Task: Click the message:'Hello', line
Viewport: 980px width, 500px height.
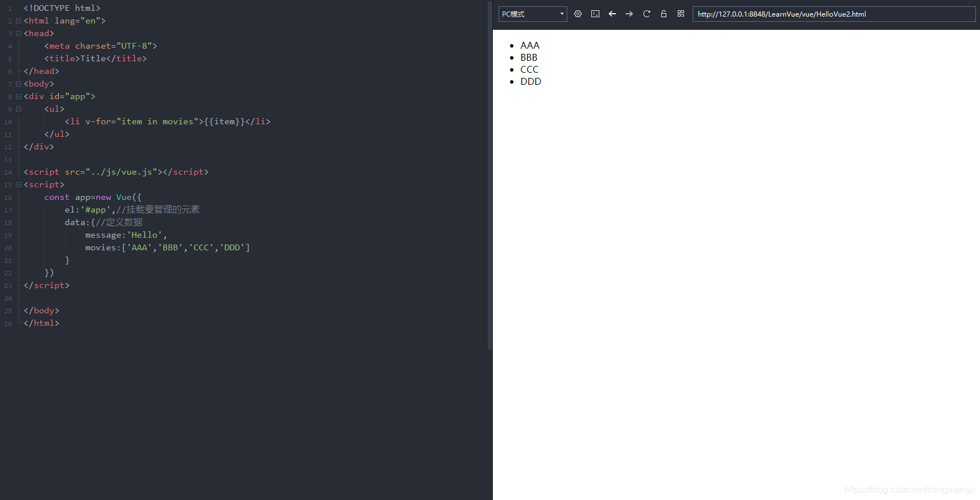Action: coord(127,235)
